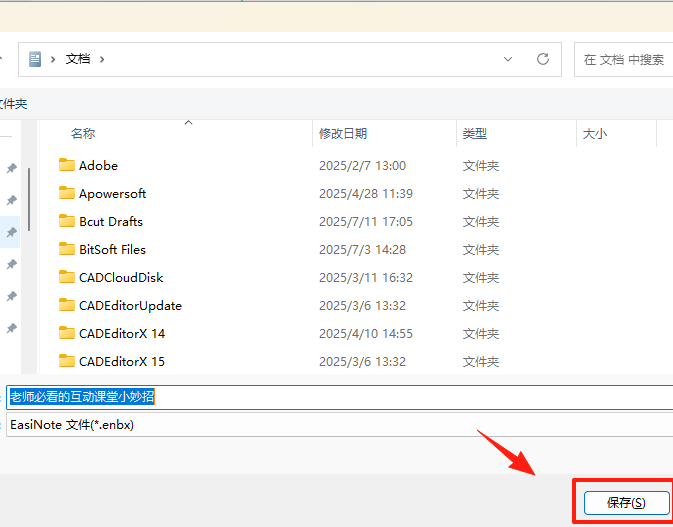Click the 2025/4/28 11:39 date of Apowersoft

coord(366,194)
